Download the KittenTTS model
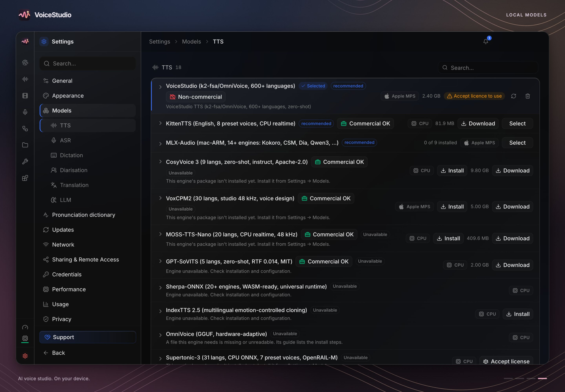The height and width of the screenshot is (392, 565). pos(478,123)
